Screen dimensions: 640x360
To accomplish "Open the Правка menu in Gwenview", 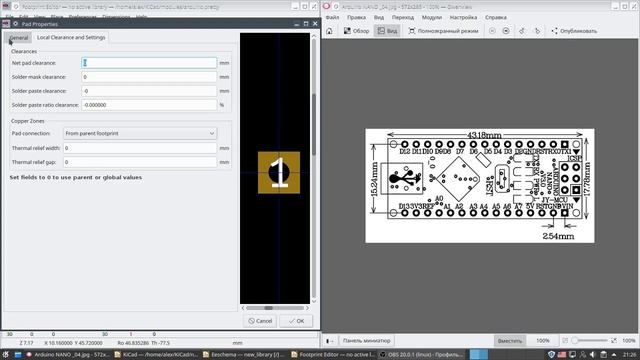I will point(356,17).
